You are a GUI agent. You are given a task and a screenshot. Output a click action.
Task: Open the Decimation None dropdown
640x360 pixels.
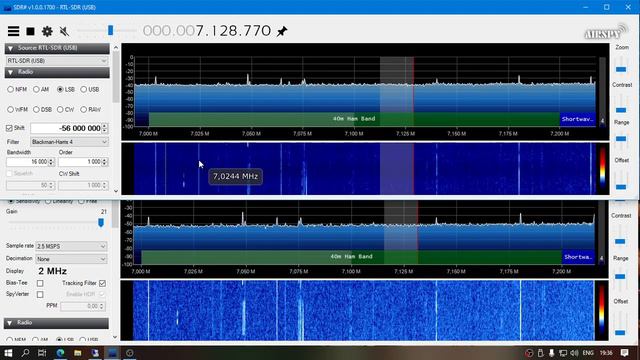71,259
